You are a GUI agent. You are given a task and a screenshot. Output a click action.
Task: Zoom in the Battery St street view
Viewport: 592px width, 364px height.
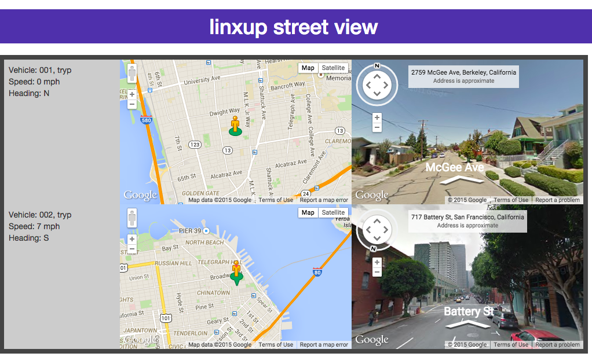click(377, 262)
